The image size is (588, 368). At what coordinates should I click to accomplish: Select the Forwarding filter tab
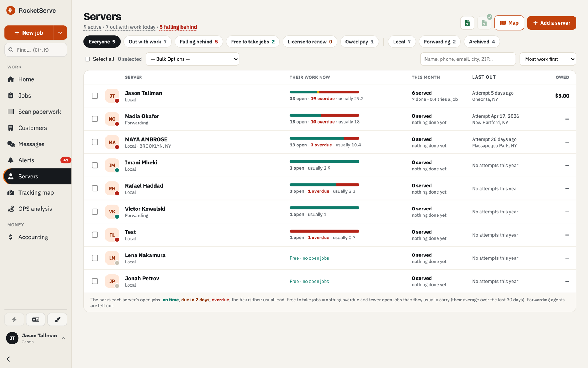coord(440,42)
